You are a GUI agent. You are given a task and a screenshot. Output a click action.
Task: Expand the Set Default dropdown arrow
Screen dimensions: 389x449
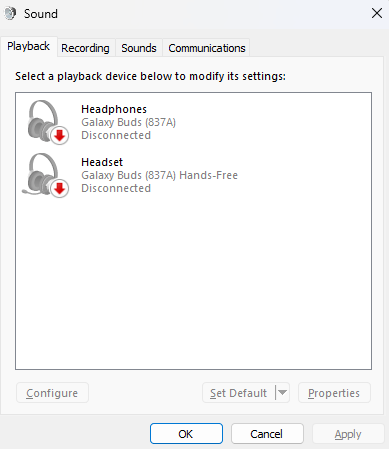pos(282,393)
